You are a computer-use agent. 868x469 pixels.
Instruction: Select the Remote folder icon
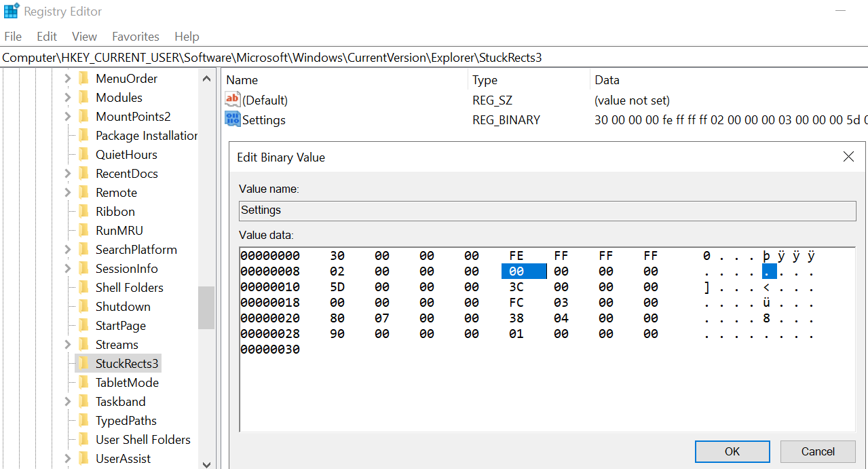[x=84, y=193]
